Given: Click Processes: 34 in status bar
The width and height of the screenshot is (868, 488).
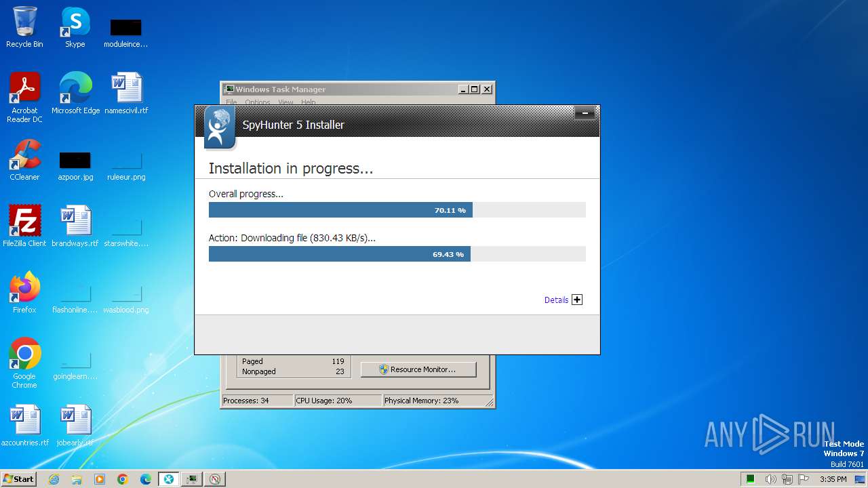Looking at the screenshot, I should [258, 401].
